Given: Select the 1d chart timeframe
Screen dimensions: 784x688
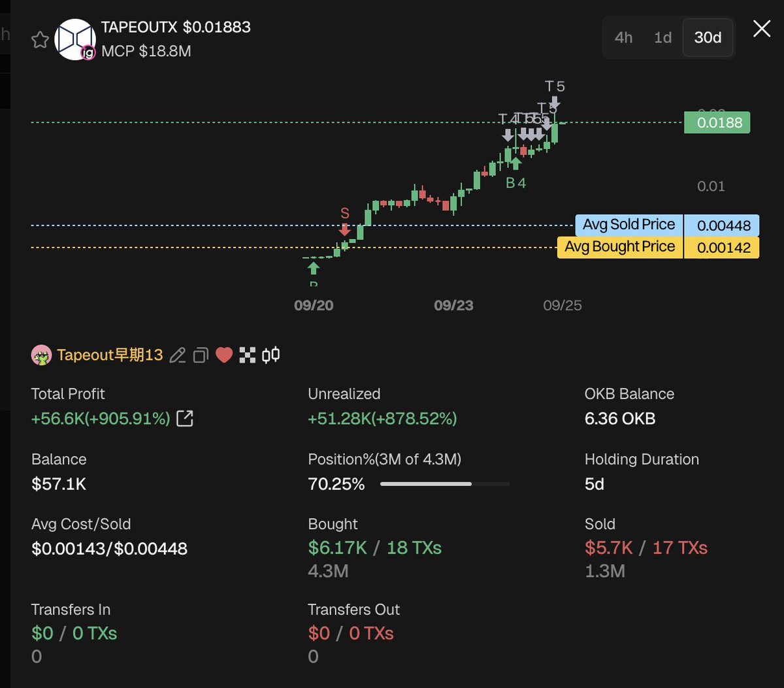Looking at the screenshot, I should [x=662, y=38].
